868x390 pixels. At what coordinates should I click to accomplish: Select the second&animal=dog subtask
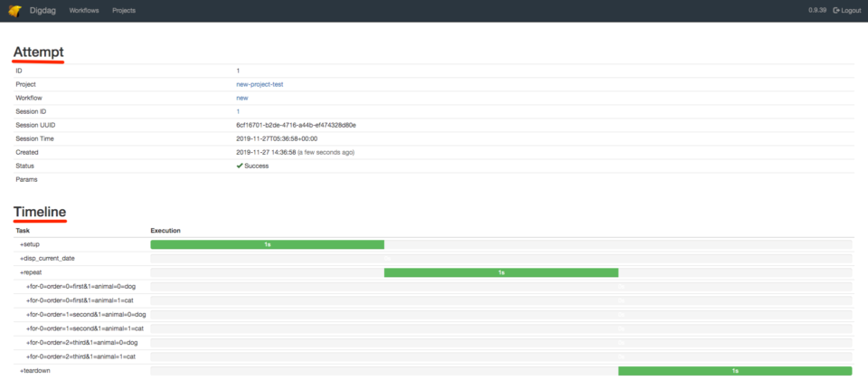(x=85, y=315)
